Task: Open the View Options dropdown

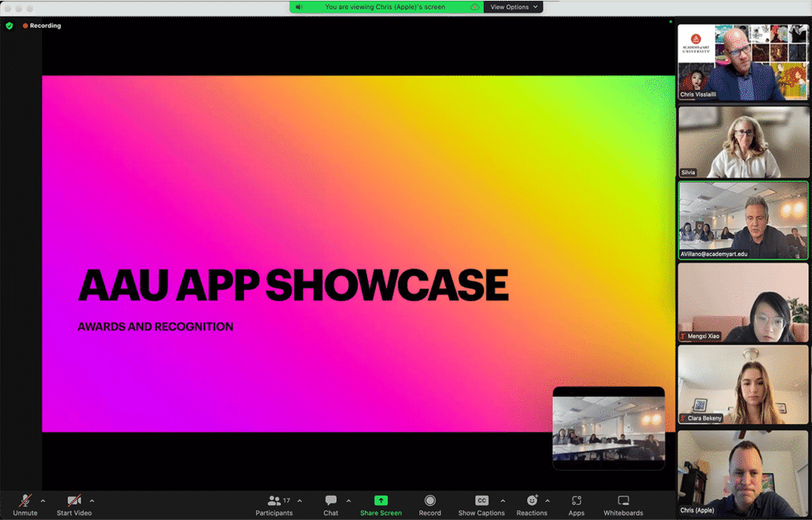Action: point(512,6)
